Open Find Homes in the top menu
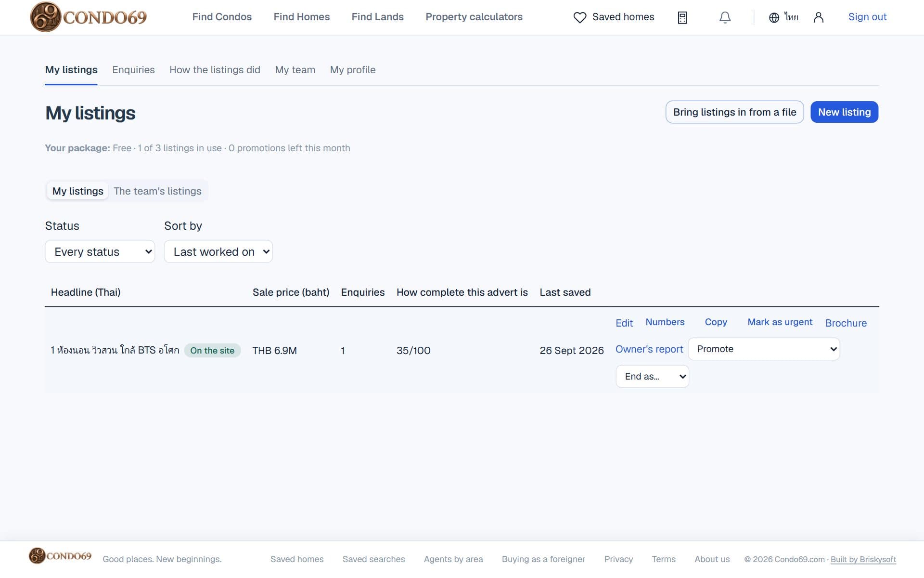The image size is (924, 578). (302, 17)
